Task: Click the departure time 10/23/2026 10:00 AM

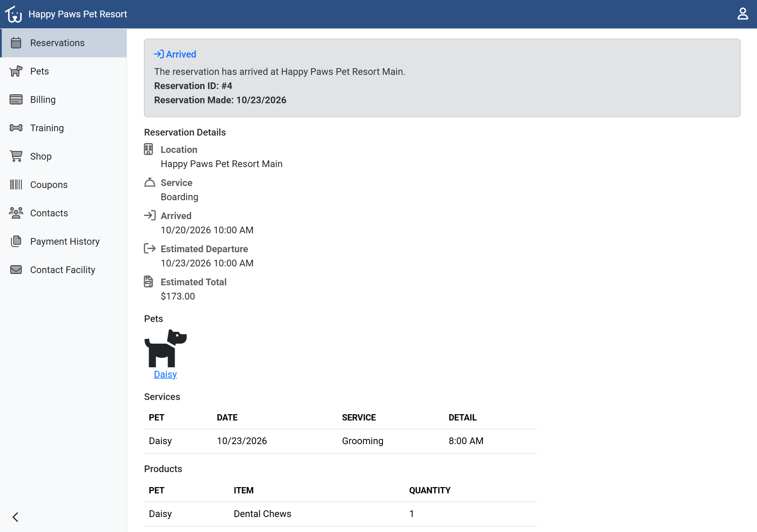Action: click(207, 263)
